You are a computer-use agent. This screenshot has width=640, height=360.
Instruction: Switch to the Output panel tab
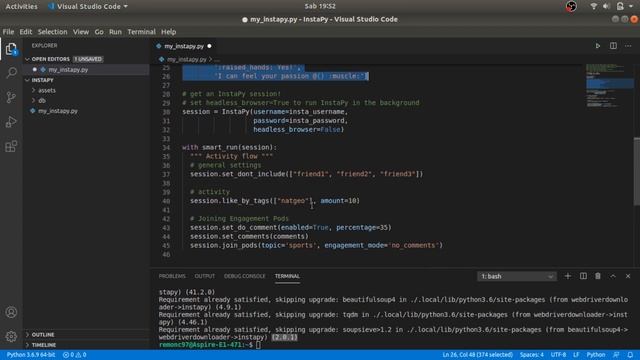(204, 276)
